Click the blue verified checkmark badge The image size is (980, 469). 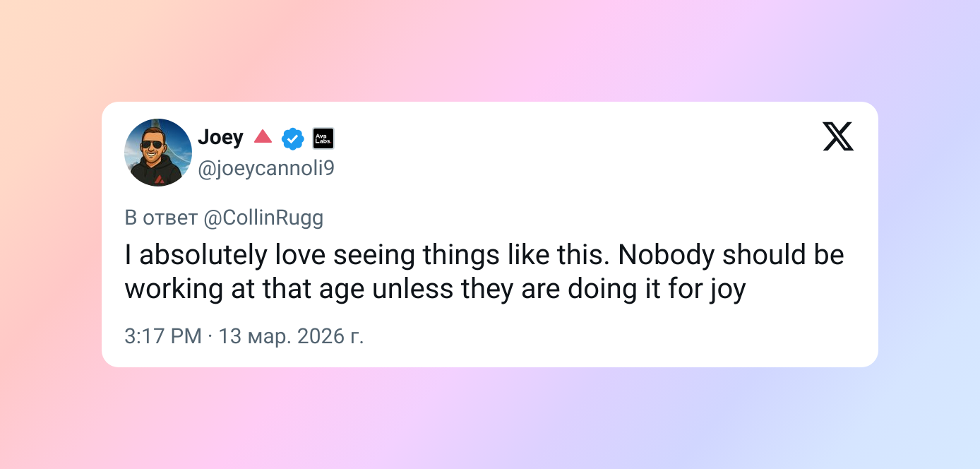[292, 138]
